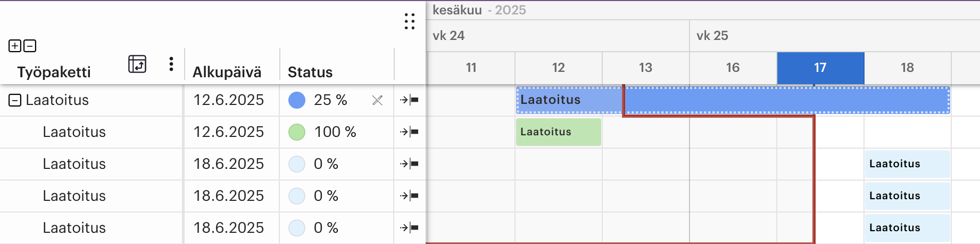Sort by Alkupäivä column header
This screenshot has width=980, height=244.
(227, 72)
